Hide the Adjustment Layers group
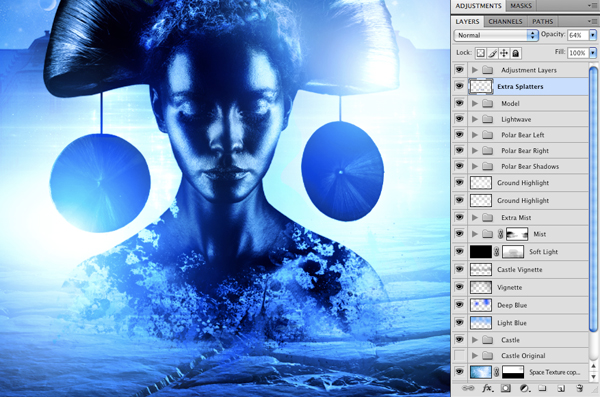The width and height of the screenshot is (600, 397). [459, 70]
